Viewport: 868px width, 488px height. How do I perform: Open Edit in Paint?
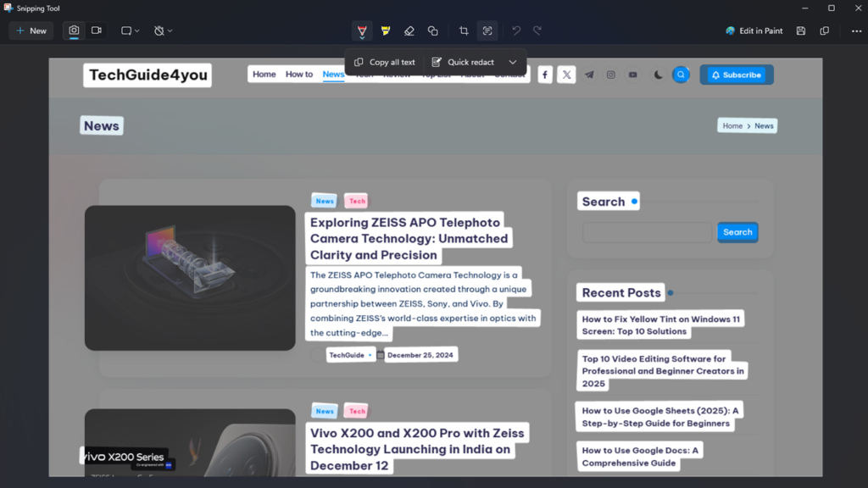[754, 31]
